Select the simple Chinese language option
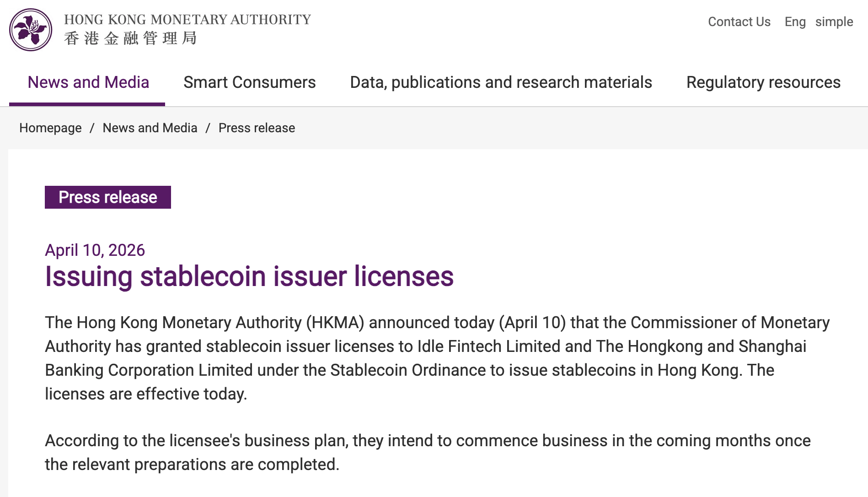 coord(834,22)
